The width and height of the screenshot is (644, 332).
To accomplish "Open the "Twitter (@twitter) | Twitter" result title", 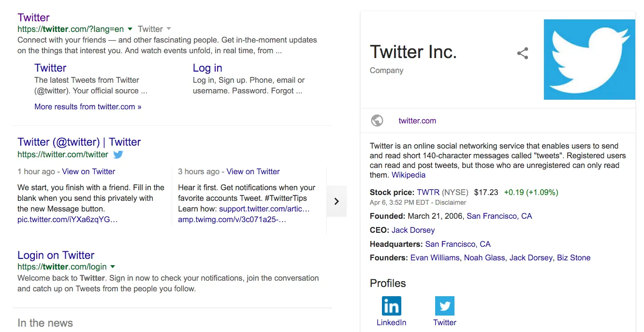I will coord(79,142).
